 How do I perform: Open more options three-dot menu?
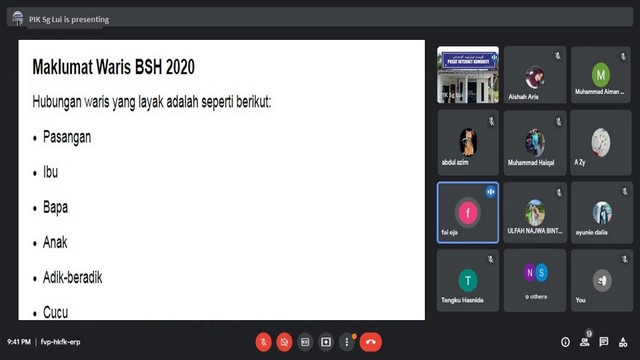click(347, 342)
